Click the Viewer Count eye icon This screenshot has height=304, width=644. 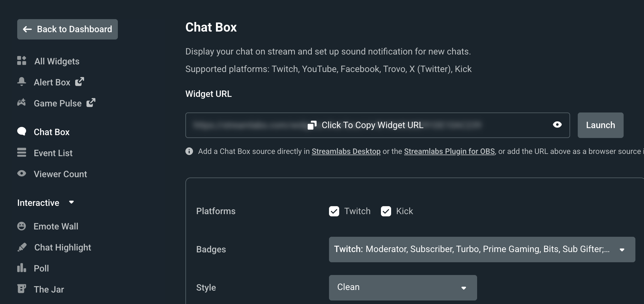point(21,173)
